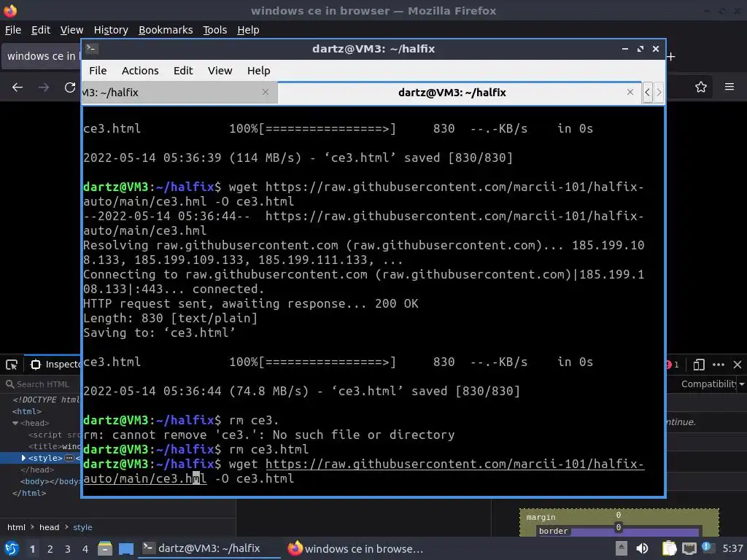Open terminal Actions menu
This screenshot has height=560, width=747.
[140, 71]
